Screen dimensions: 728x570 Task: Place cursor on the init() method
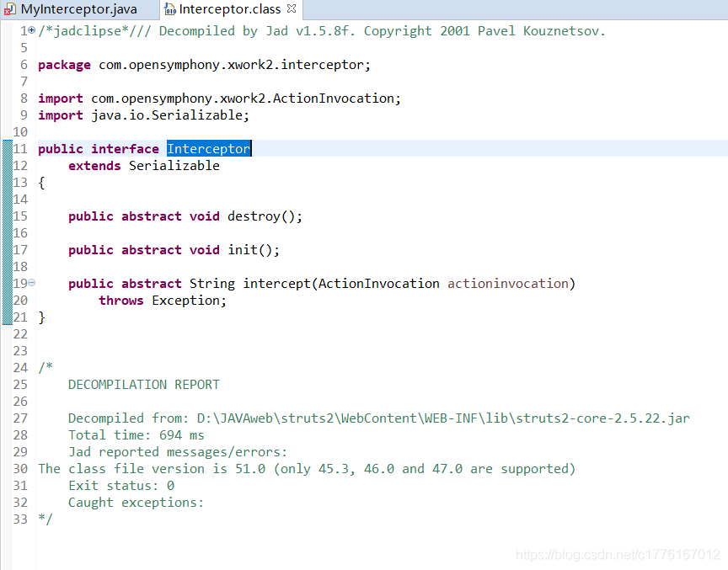pos(241,250)
